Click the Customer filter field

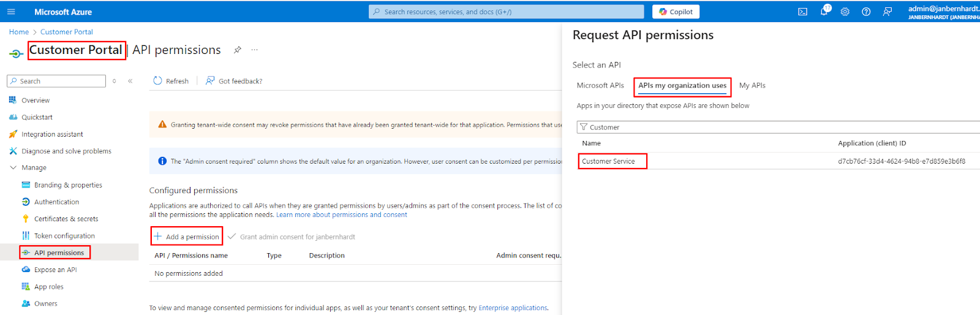point(778,127)
